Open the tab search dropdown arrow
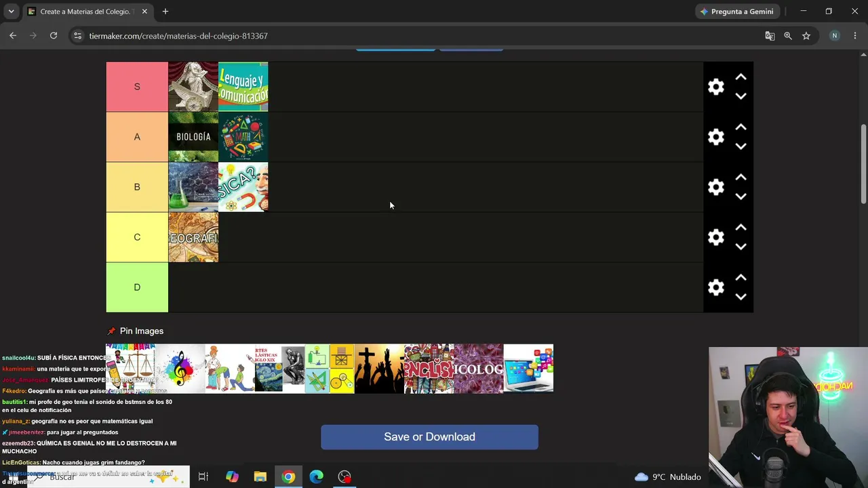868x488 pixels. click(x=11, y=12)
